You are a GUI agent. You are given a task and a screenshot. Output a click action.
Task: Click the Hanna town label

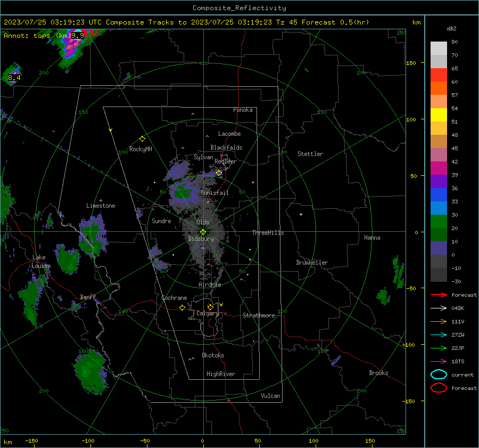(x=372, y=238)
